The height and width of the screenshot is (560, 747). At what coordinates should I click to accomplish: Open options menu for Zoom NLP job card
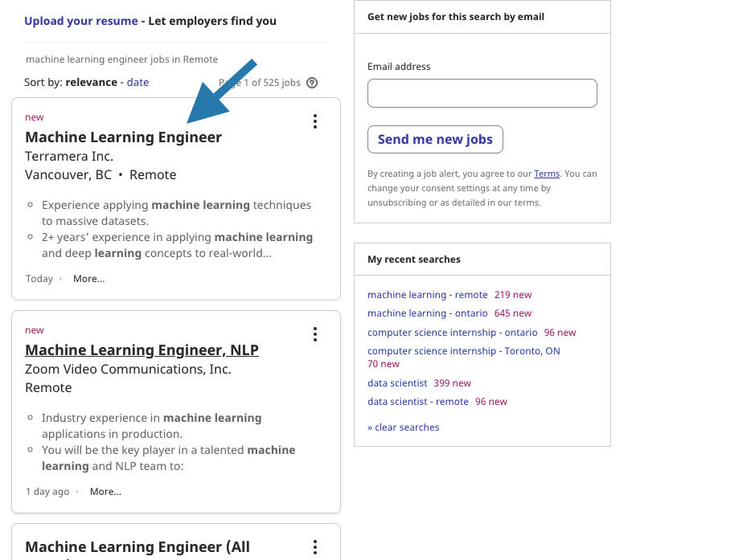(x=315, y=334)
